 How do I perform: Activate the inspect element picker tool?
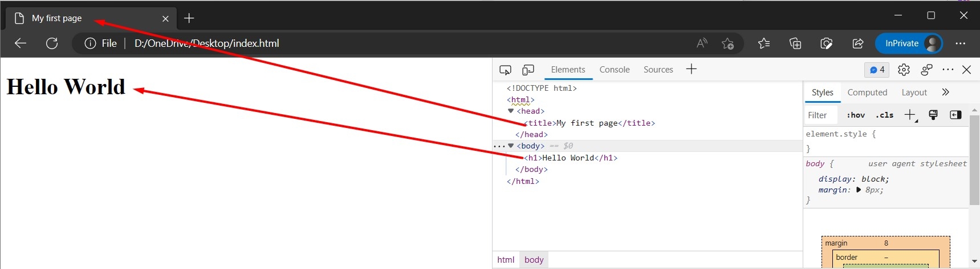pos(505,70)
